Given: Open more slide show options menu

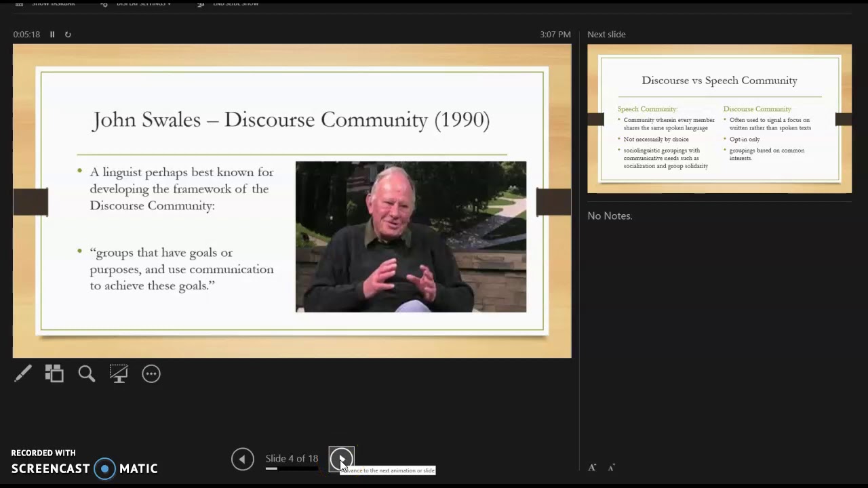Looking at the screenshot, I should tap(151, 373).
